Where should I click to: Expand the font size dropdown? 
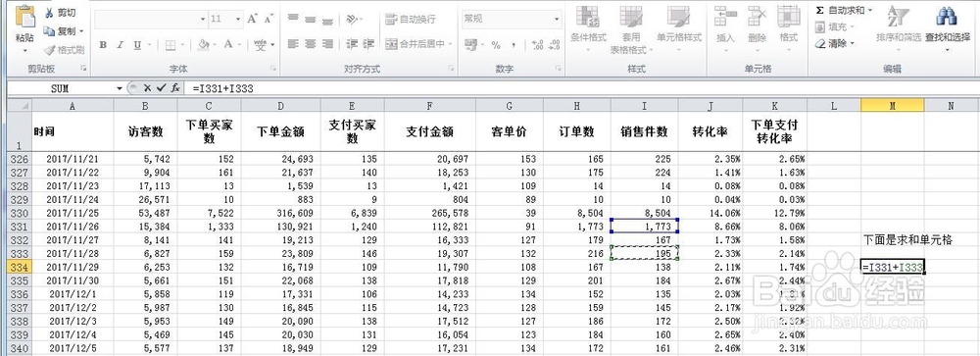pyautogui.click(x=237, y=20)
